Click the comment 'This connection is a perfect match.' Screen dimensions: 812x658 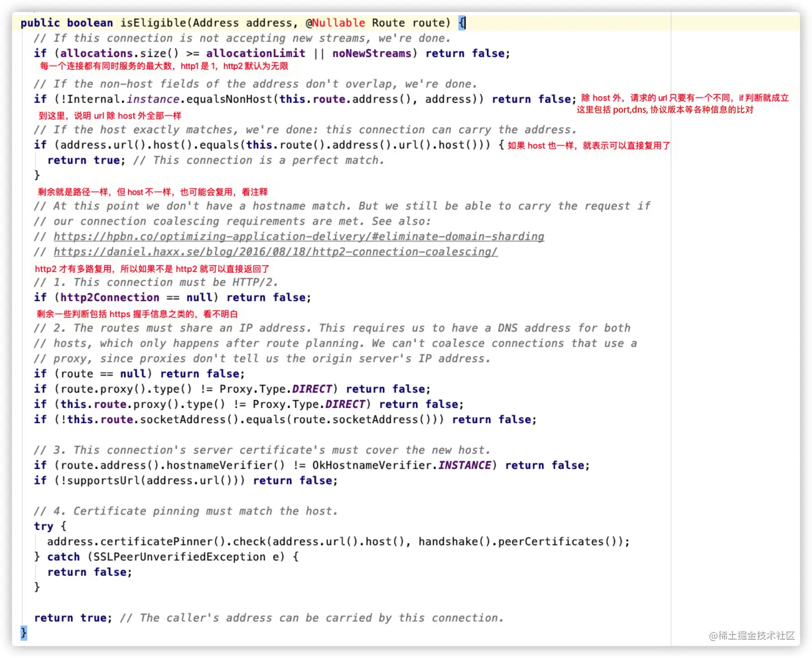coord(259,161)
